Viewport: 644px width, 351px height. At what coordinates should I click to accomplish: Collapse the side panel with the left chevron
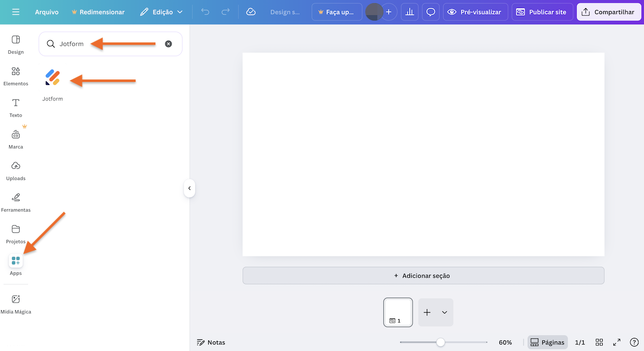189,188
